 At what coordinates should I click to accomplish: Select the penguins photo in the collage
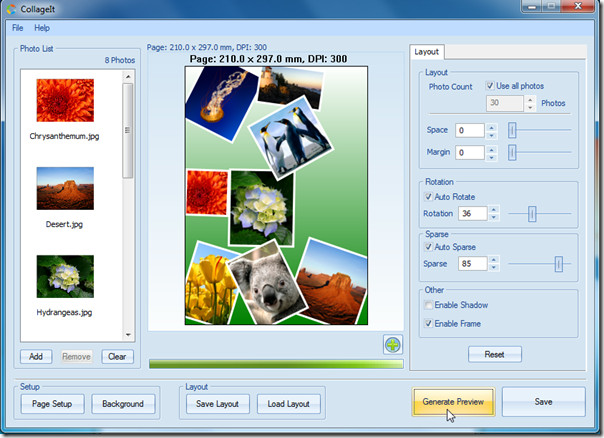pos(292,138)
